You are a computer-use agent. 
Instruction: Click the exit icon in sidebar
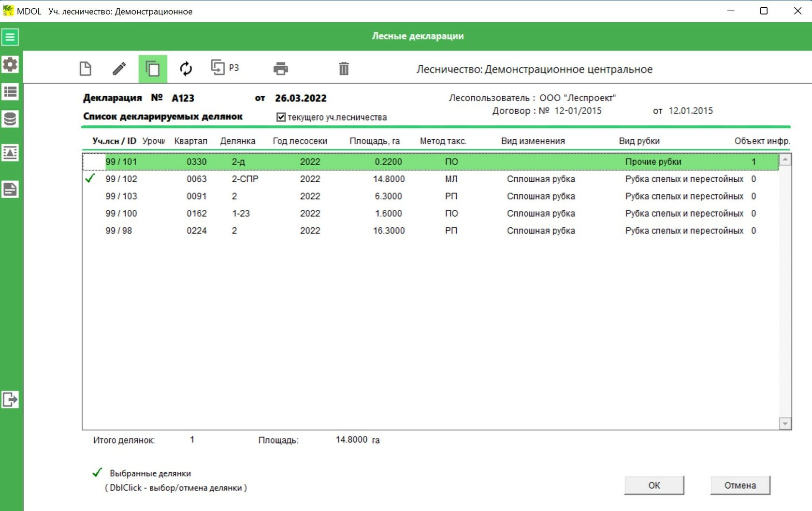[x=10, y=400]
